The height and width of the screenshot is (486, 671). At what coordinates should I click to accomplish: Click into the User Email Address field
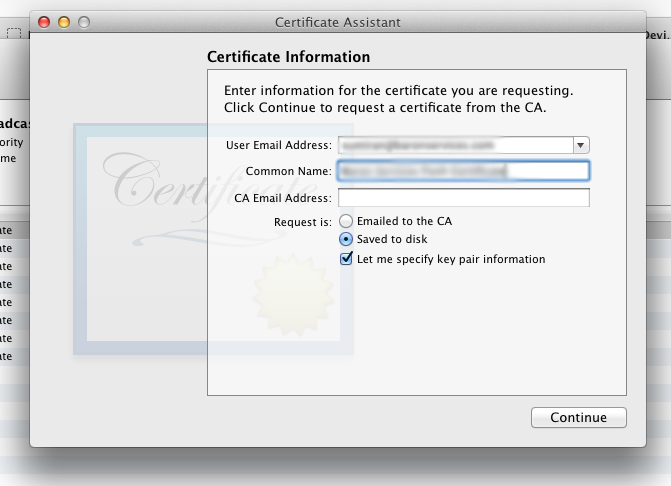point(455,145)
